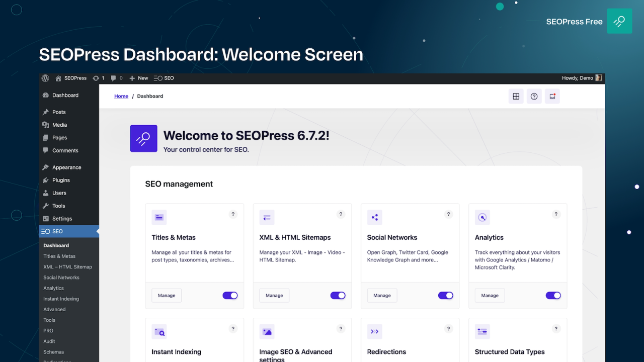Click the Image SEO card icon
Screen dimensions: 644x362
267,332
